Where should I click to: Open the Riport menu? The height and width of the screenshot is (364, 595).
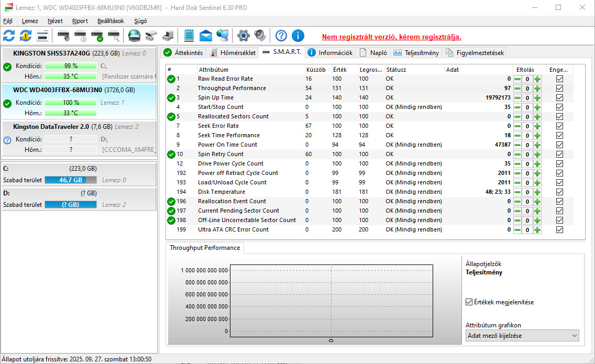pos(80,21)
